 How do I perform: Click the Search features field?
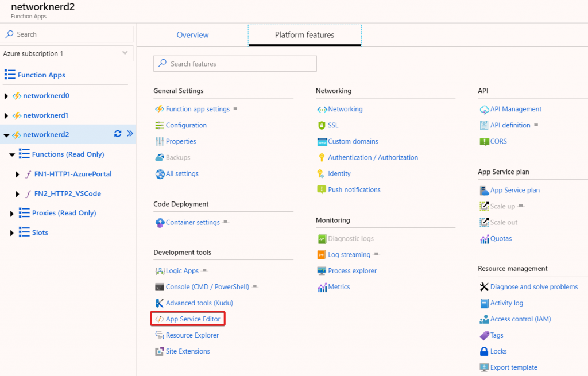[235, 64]
